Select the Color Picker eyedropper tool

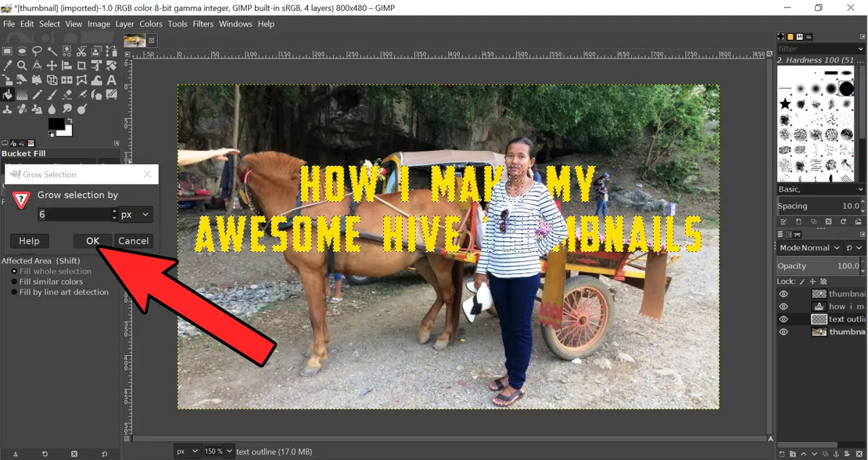click(x=7, y=66)
